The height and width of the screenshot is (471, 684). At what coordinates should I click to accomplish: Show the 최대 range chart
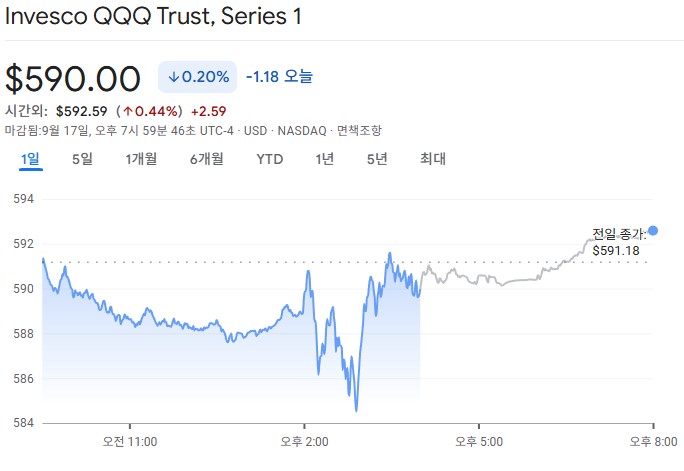point(432,159)
